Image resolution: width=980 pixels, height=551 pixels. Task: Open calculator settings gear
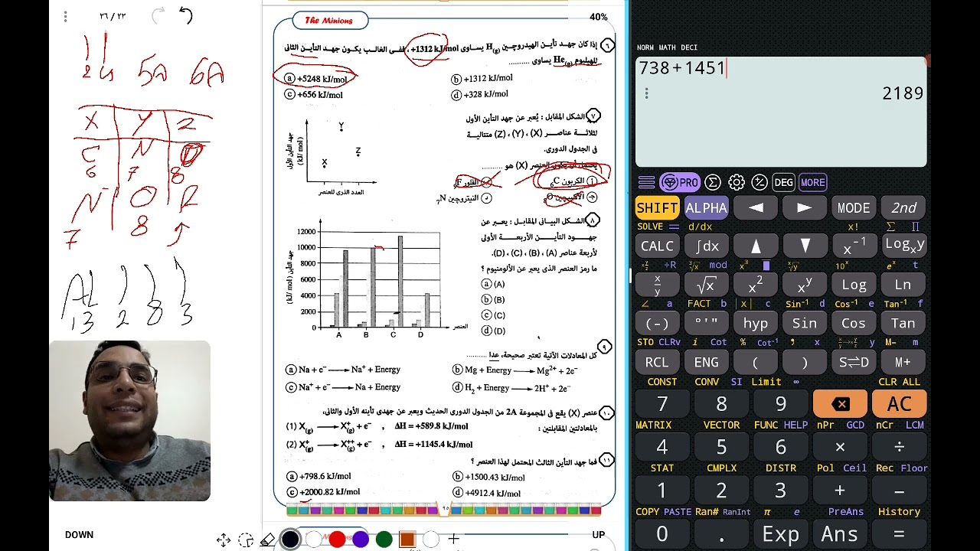737,182
